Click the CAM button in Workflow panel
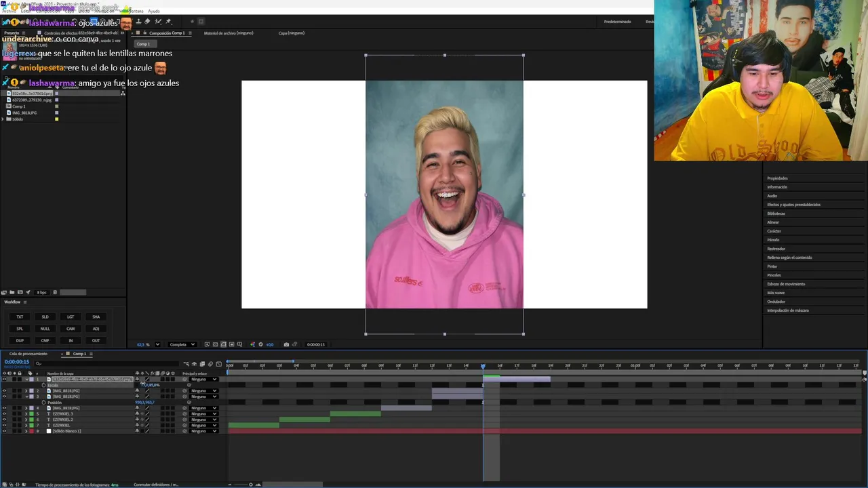Image resolution: width=868 pixels, height=488 pixels. coord(71,329)
